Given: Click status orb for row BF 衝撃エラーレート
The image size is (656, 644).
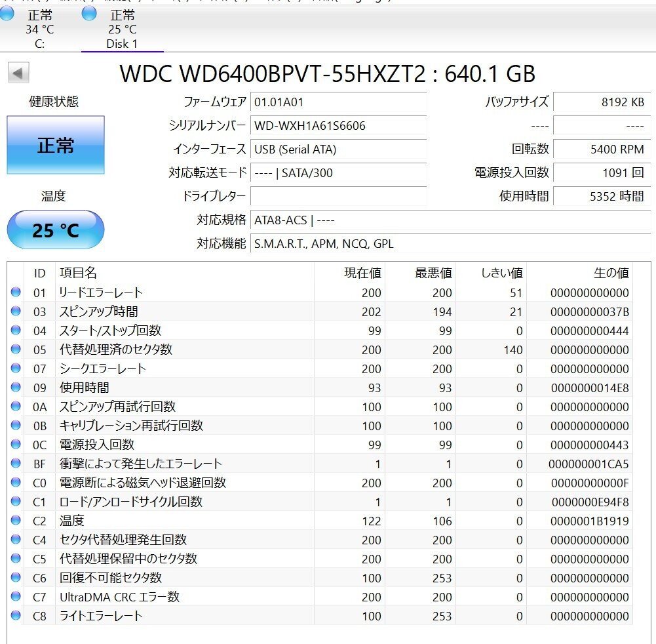Looking at the screenshot, I should [16, 463].
